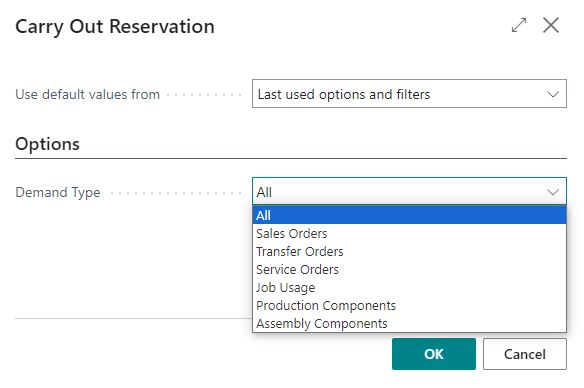Open the 'Use default values from' dropdown
This screenshot has width=584, height=388.
(x=409, y=94)
